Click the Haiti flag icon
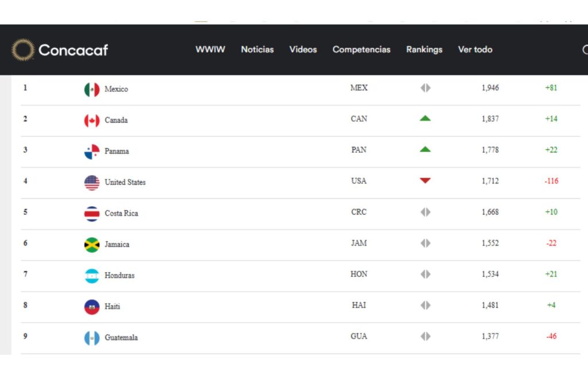 92,307
